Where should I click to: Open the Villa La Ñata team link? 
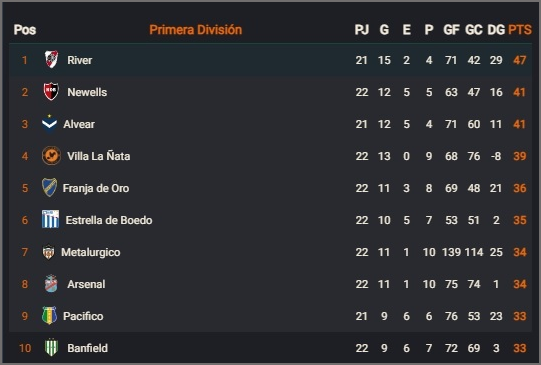tap(99, 156)
